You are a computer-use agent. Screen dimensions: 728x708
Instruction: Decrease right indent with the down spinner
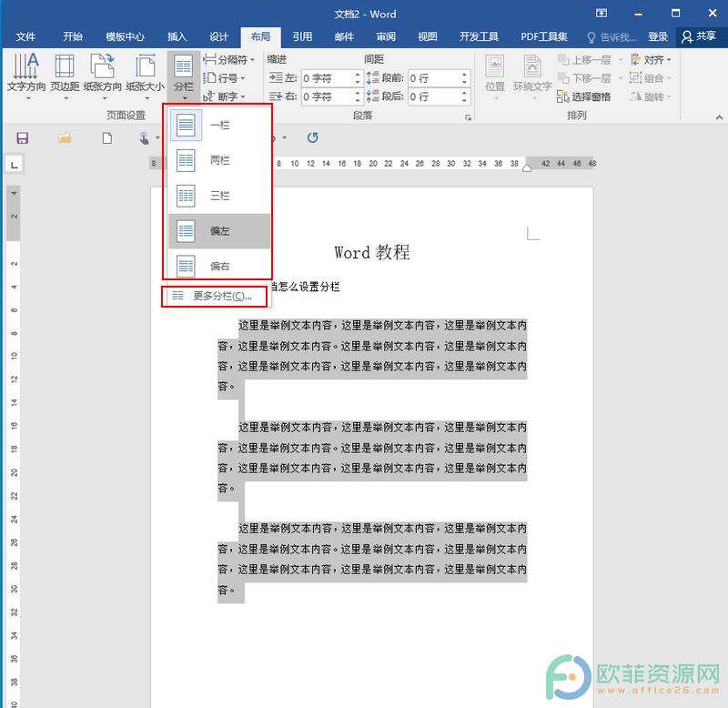tap(358, 100)
